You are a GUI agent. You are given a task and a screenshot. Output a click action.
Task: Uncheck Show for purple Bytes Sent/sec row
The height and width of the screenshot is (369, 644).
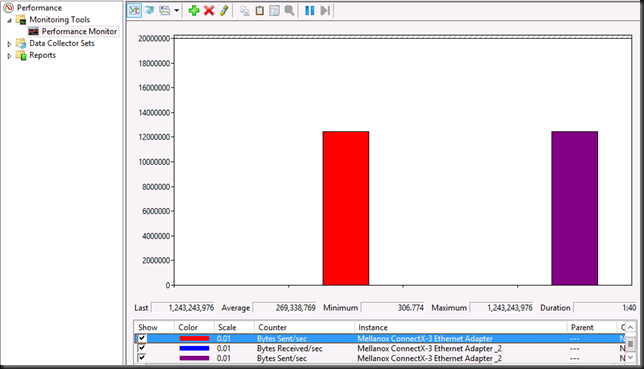(x=142, y=358)
